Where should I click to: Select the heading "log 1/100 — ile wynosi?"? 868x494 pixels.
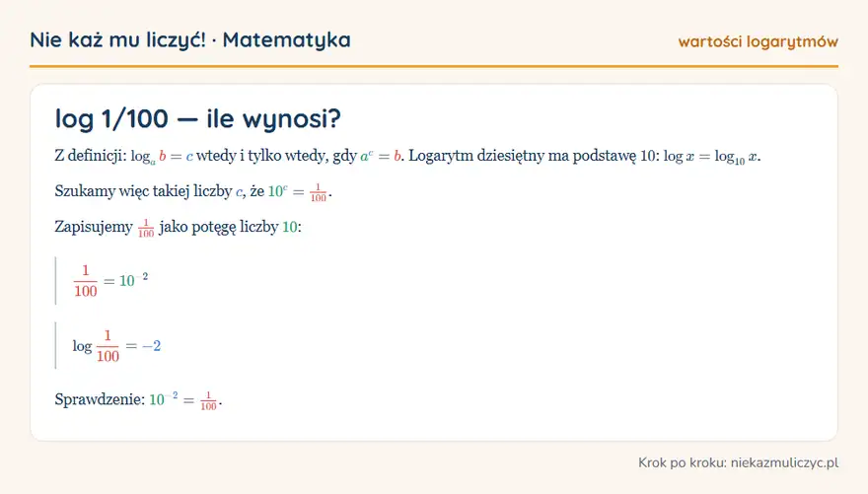pos(197,118)
